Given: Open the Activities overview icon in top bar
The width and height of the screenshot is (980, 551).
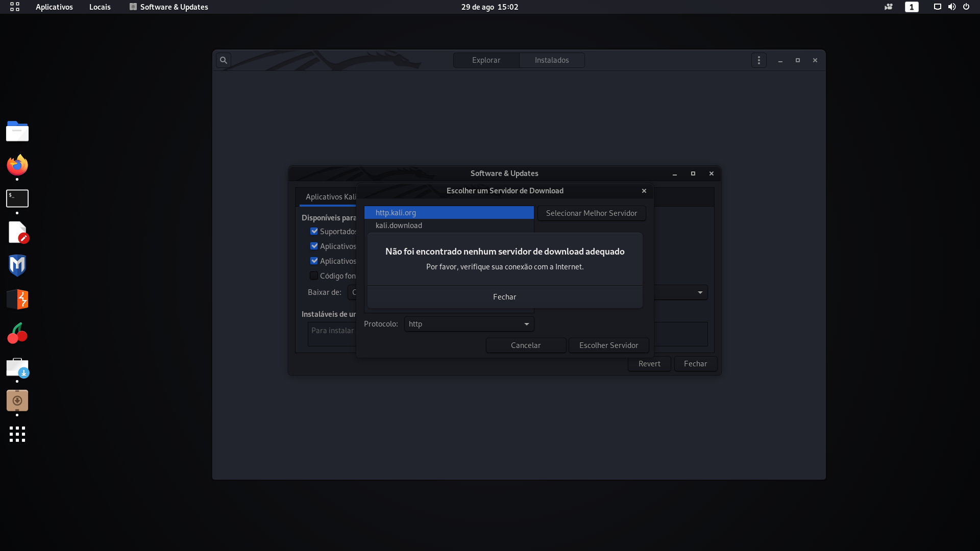Looking at the screenshot, I should (x=15, y=7).
